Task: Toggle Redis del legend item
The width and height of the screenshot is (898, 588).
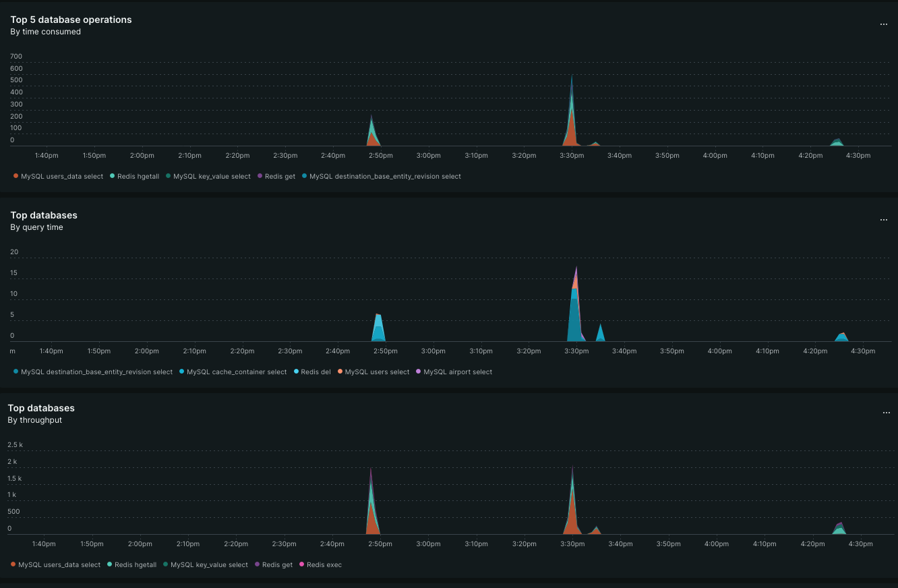Action: point(311,372)
